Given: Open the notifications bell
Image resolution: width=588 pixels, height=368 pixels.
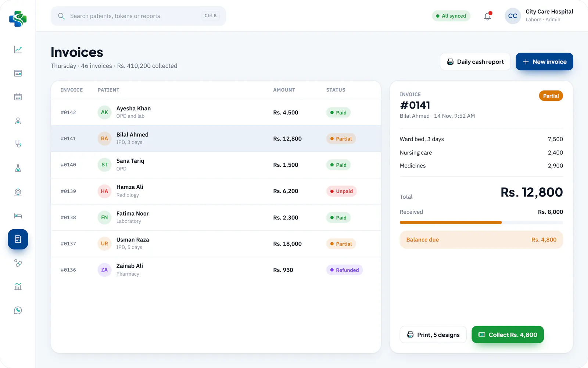Looking at the screenshot, I should [487, 16].
